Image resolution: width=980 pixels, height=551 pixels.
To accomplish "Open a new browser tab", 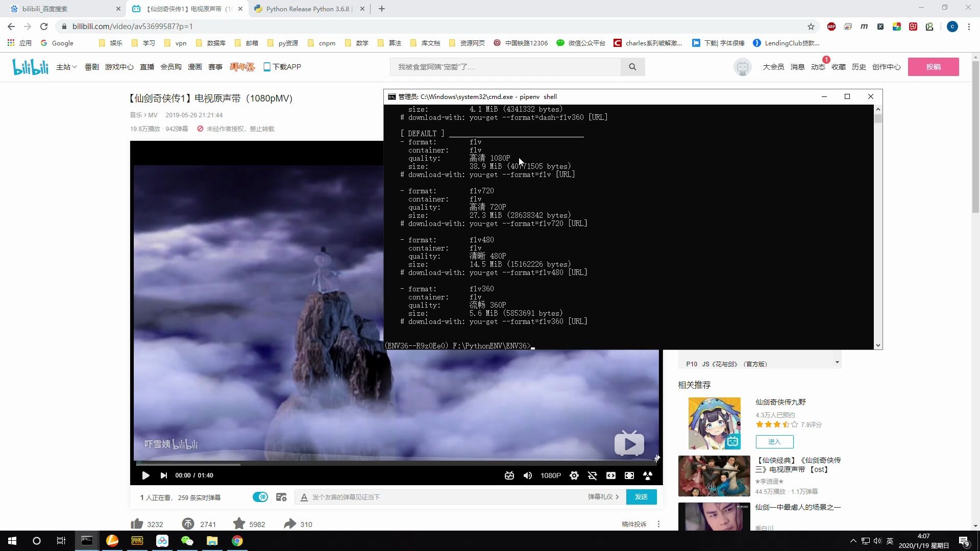I will coord(382,9).
